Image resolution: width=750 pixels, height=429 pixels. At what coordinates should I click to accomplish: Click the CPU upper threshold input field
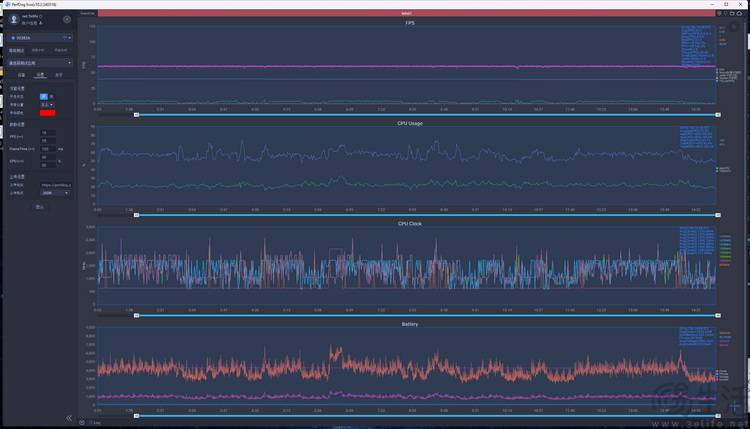point(48,157)
